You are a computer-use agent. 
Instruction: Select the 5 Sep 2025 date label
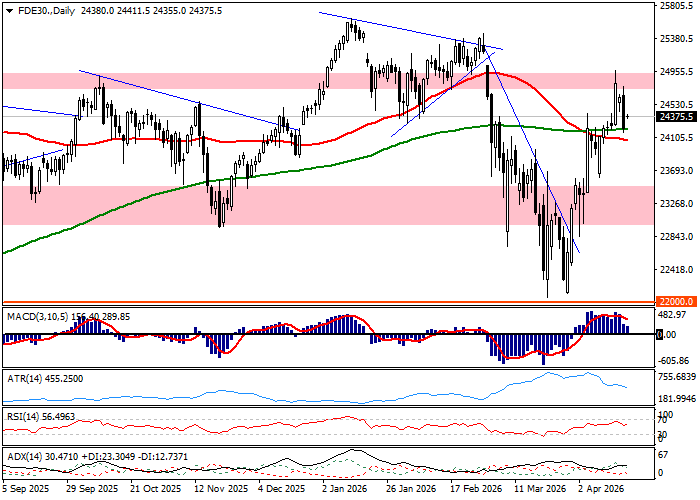point(26,490)
